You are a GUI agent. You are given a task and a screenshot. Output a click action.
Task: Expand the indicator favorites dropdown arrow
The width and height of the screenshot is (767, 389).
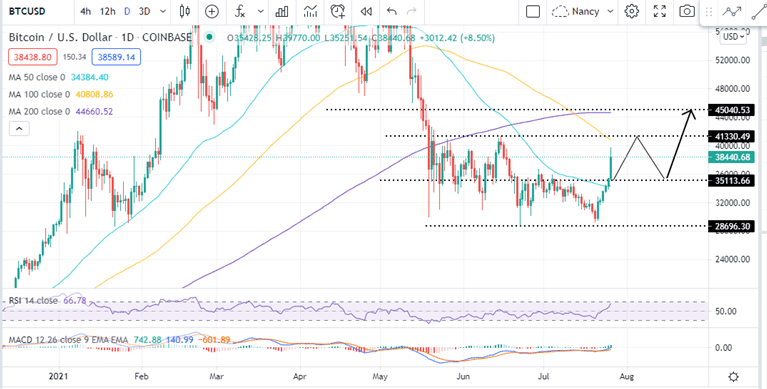coord(261,11)
